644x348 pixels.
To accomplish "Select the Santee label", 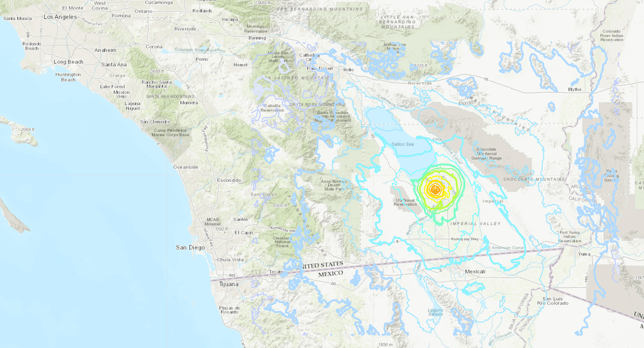I will 240,219.
